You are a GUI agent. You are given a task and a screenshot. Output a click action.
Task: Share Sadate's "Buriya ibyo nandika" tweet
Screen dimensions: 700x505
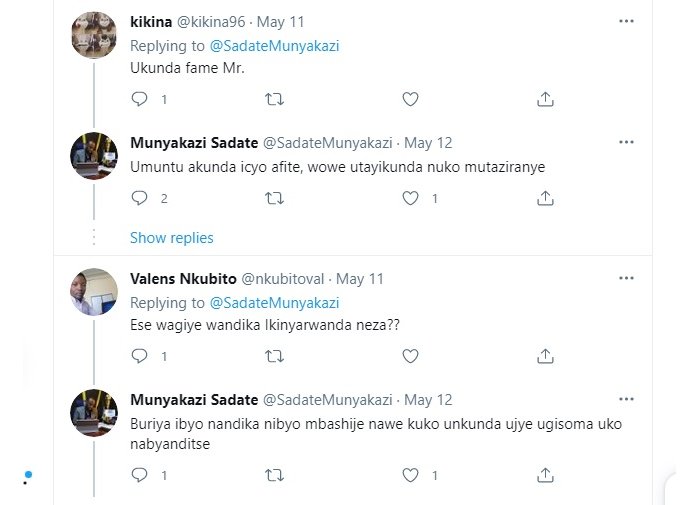545,476
